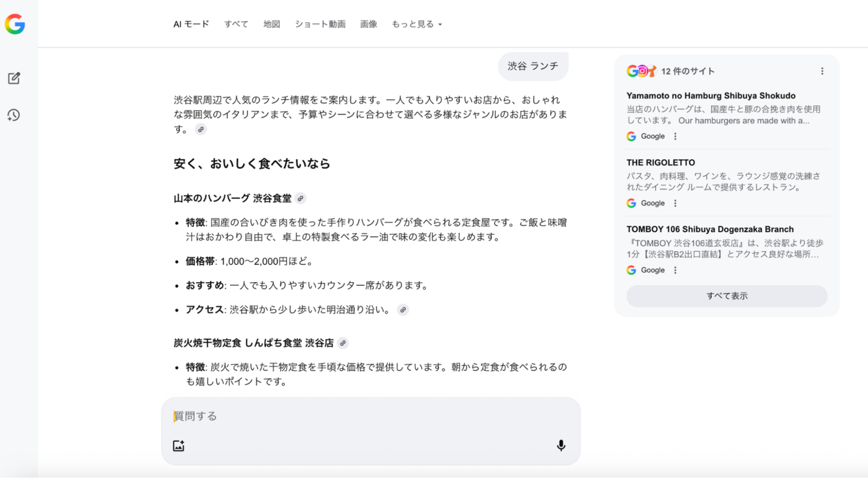
Task: Start a new chat with the edit icon
Action: pyautogui.click(x=14, y=78)
